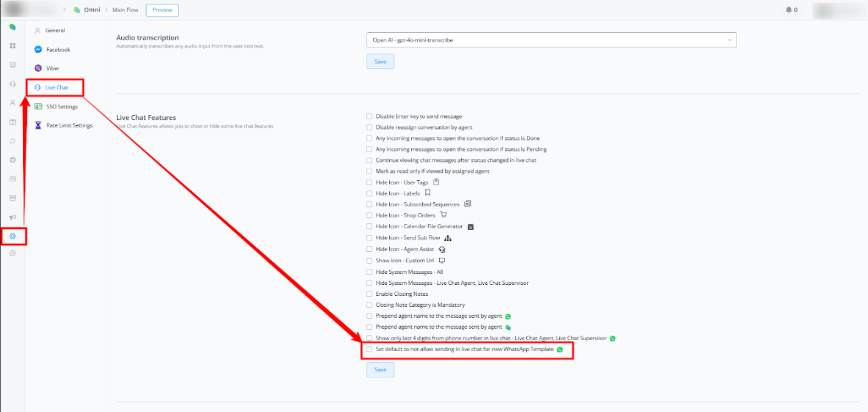Click the chat bubble icon at sidebar bottom

click(x=13, y=253)
